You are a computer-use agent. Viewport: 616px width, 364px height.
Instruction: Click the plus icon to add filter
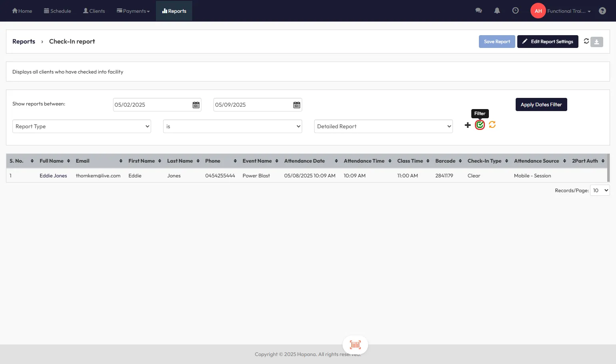(x=468, y=125)
